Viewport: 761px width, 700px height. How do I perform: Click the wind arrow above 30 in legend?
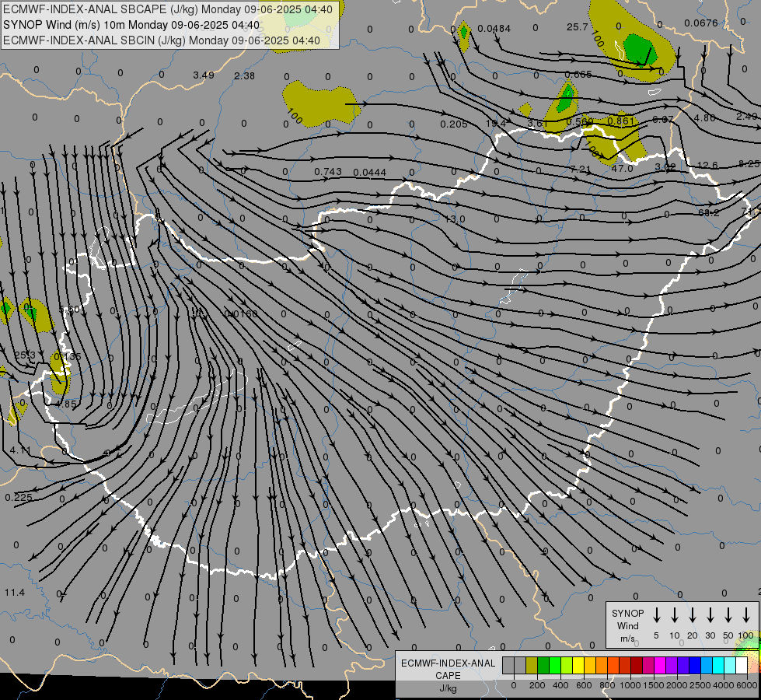pyautogui.click(x=710, y=615)
